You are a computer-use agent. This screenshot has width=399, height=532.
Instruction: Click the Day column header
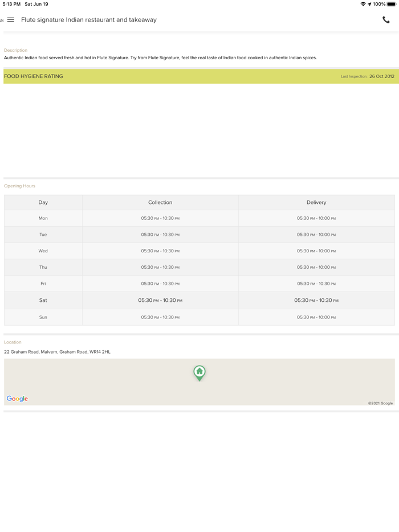tap(43, 202)
